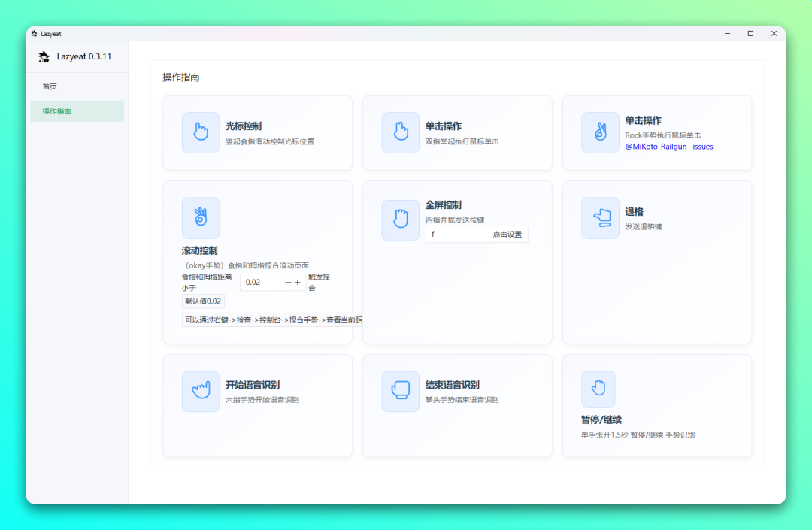Open the issues link
This screenshot has width=812, height=530.
[703, 147]
